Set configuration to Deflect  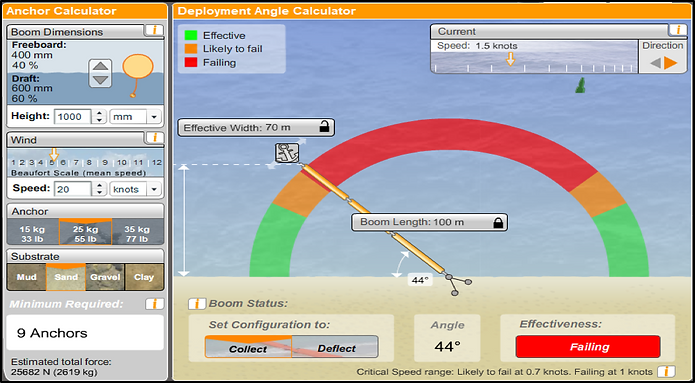pyautogui.click(x=335, y=347)
